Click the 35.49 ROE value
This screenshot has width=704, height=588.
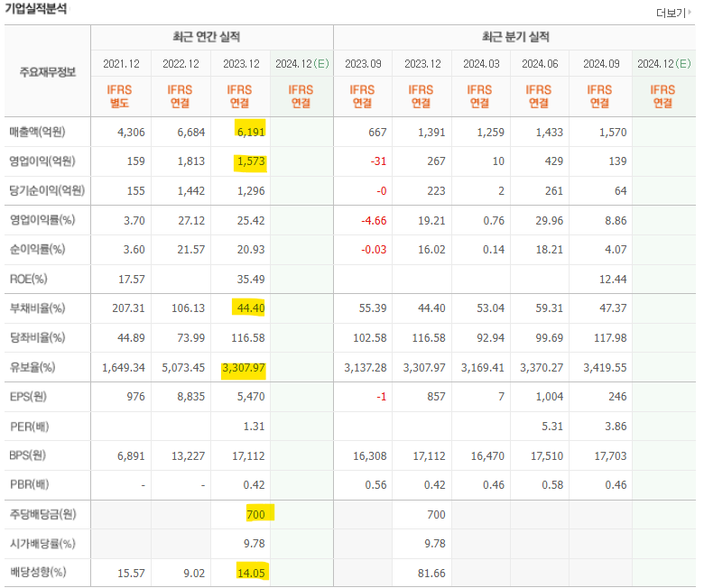click(x=251, y=279)
